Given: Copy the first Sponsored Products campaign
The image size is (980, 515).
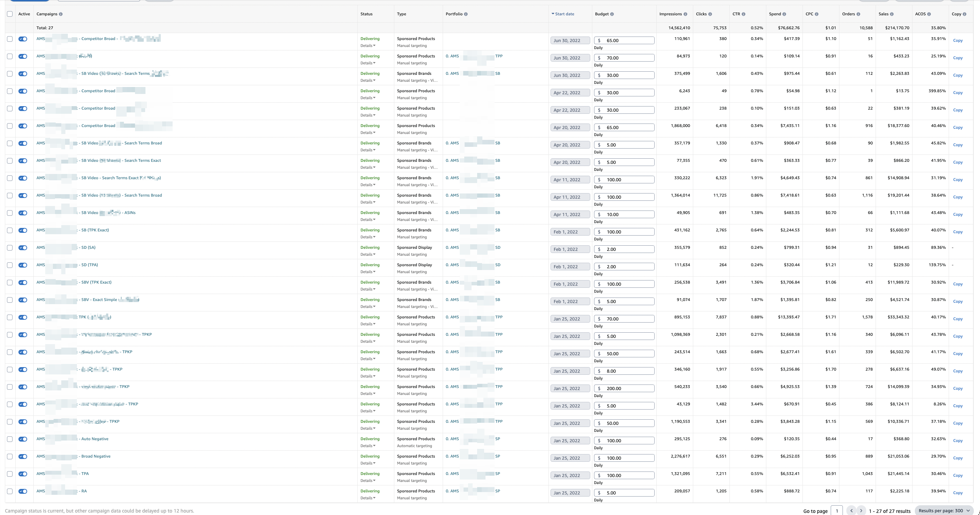Looking at the screenshot, I should [958, 40].
